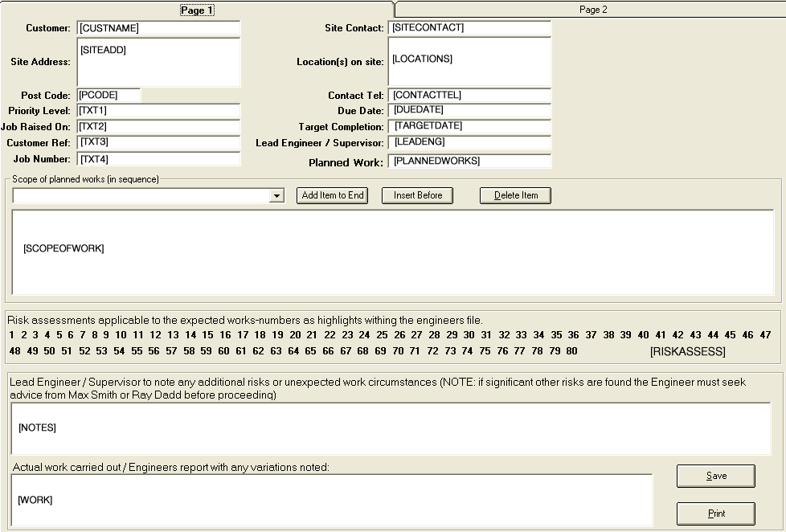Select risk assessment number 10
This screenshot has width=786, height=532.
pyautogui.click(x=121, y=335)
